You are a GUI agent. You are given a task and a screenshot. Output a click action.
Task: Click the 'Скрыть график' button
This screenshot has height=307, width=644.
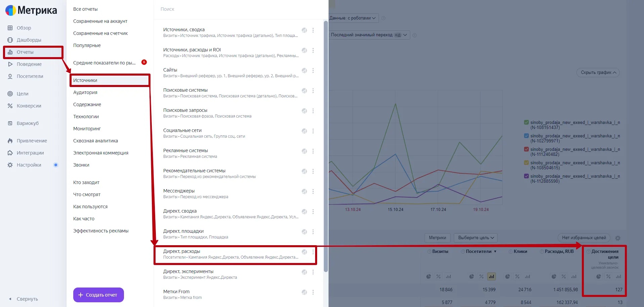[x=598, y=73]
